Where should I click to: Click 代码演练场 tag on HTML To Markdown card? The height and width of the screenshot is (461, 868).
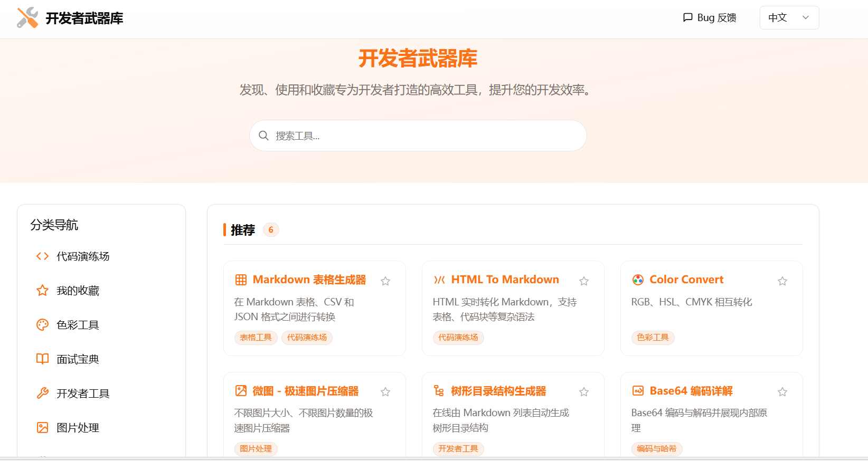[x=458, y=338]
